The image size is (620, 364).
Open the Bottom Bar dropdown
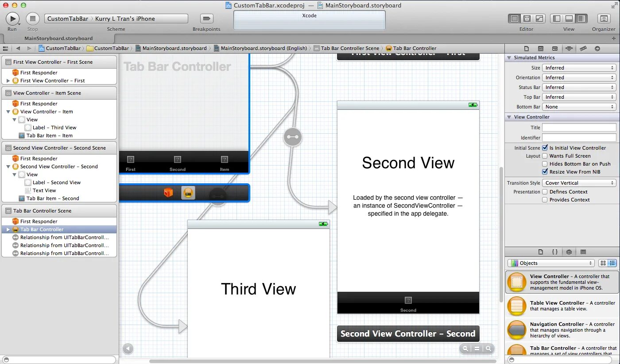pos(579,107)
